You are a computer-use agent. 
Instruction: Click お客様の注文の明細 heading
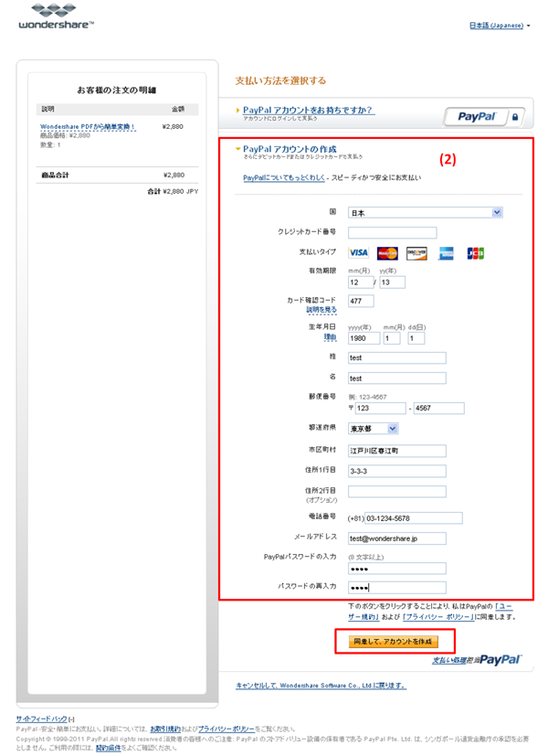(x=117, y=91)
